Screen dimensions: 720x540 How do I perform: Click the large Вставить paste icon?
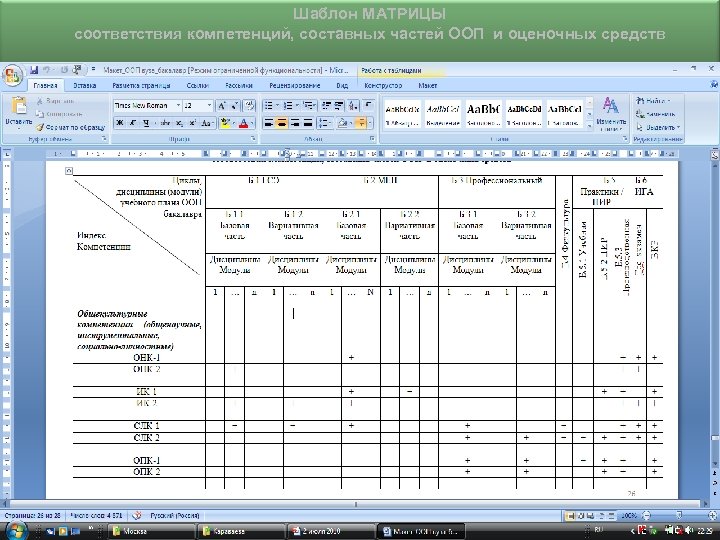point(19,106)
